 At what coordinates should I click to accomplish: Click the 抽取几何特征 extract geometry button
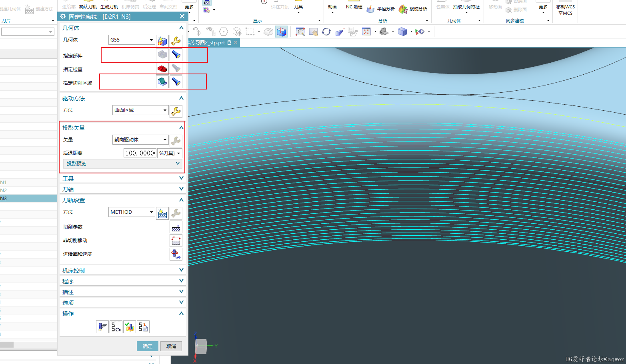(466, 7)
